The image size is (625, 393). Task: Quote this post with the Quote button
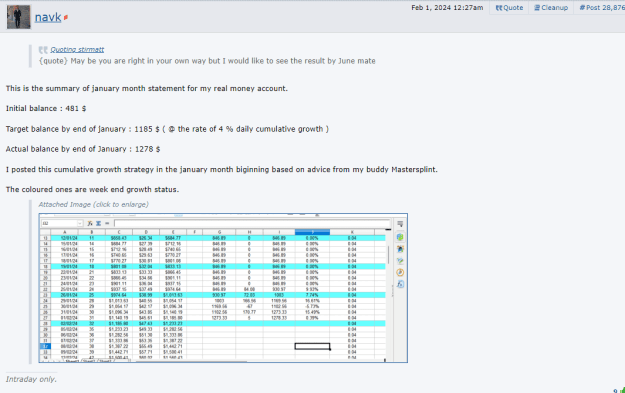tap(509, 8)
